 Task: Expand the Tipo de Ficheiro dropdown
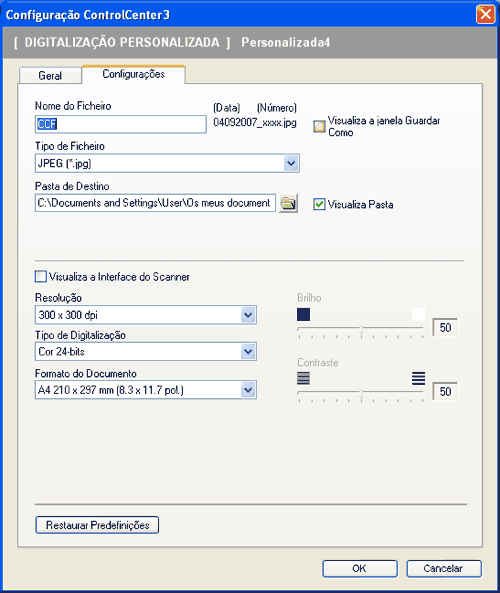[x=291, y=163]
